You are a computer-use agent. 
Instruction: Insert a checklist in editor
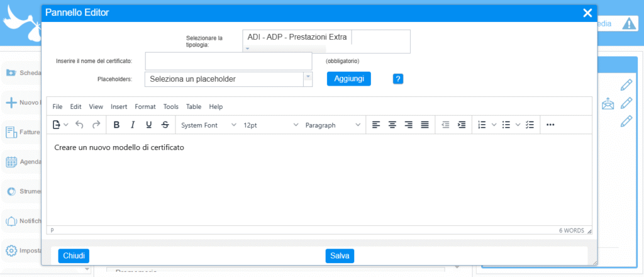[x=530, y=125]
